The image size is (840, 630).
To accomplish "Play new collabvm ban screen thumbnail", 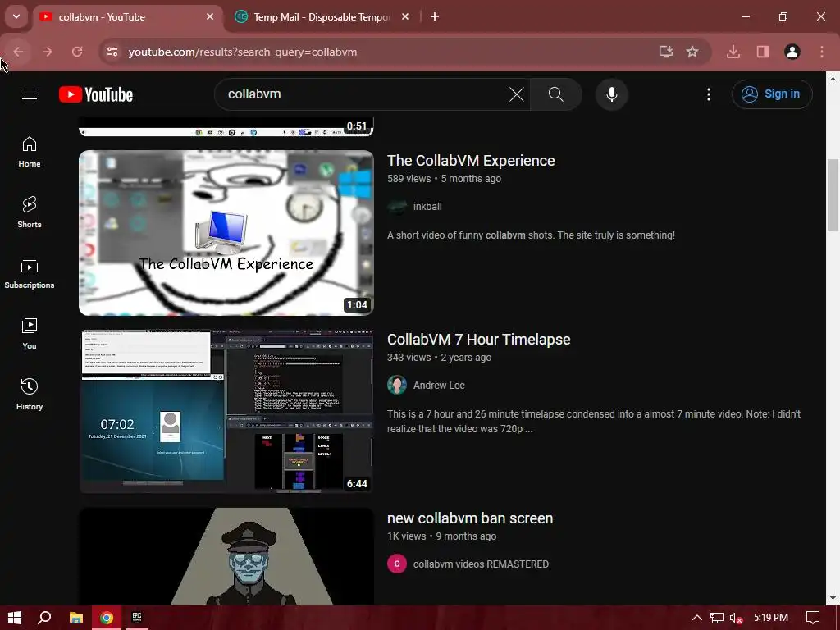I will tap(226, 557).
